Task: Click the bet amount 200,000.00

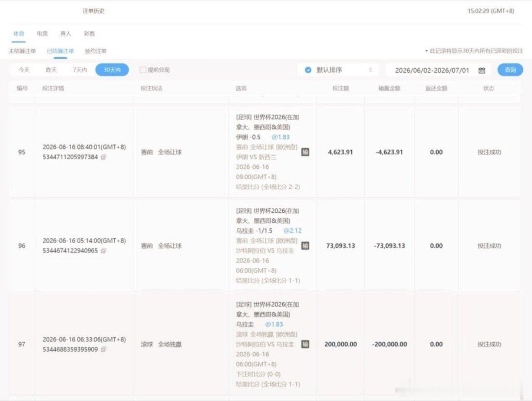Action: coord(341,344)
